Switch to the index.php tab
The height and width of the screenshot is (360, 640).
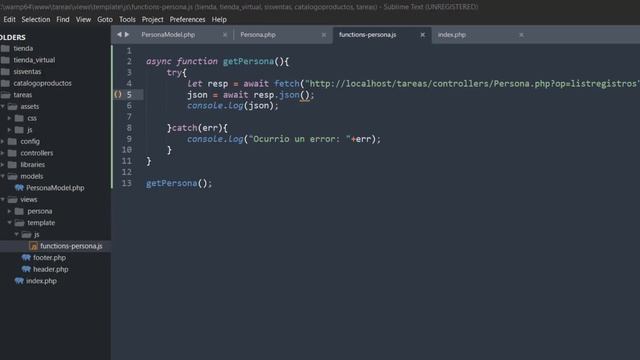click(451, 35)
